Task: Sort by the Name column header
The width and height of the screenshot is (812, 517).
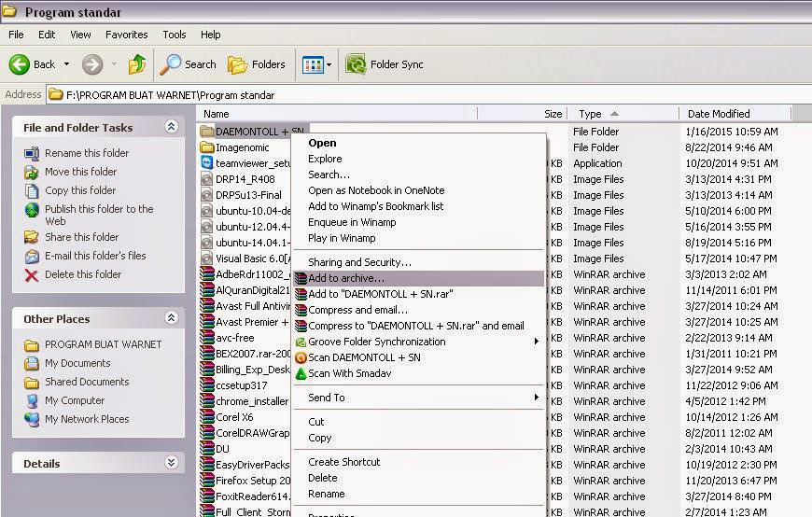Action: pyautogui.click(x=337, y=114)
